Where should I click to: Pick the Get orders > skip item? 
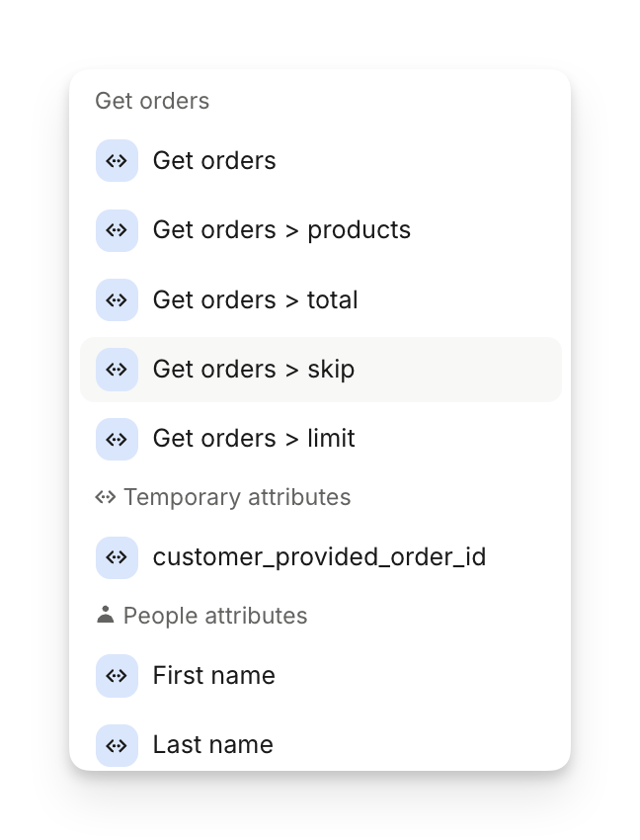pos(254,370)
